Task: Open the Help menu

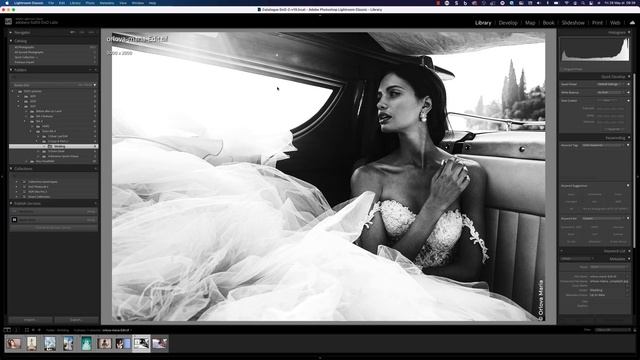Action: coord(152,3)
